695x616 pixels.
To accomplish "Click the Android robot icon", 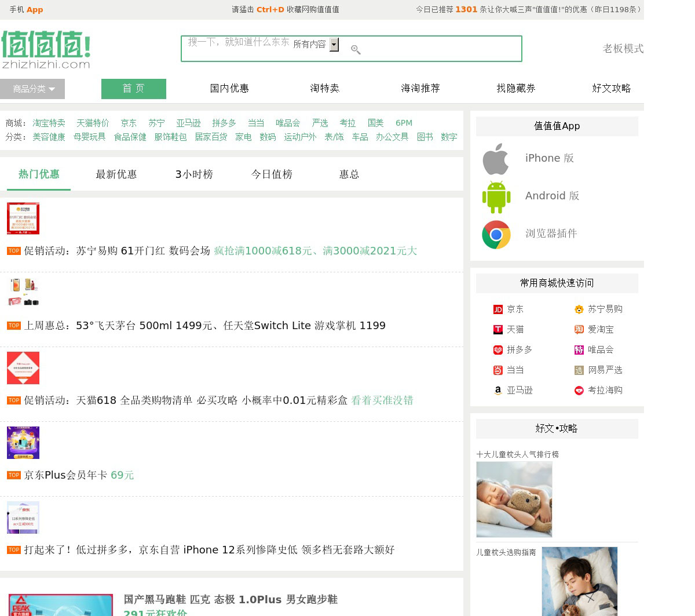I will (496, 197).
